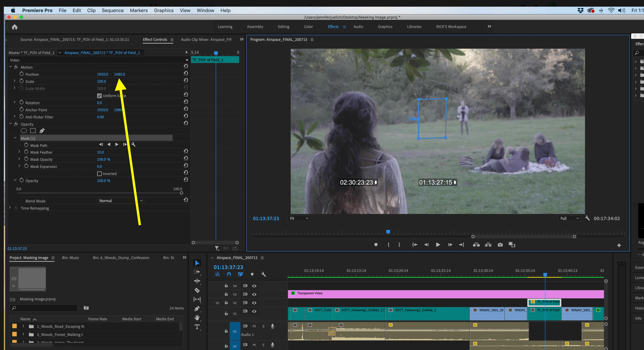Open the Sequence menu
This screenshot has width=644, height=350.
(x=113, y=10)
